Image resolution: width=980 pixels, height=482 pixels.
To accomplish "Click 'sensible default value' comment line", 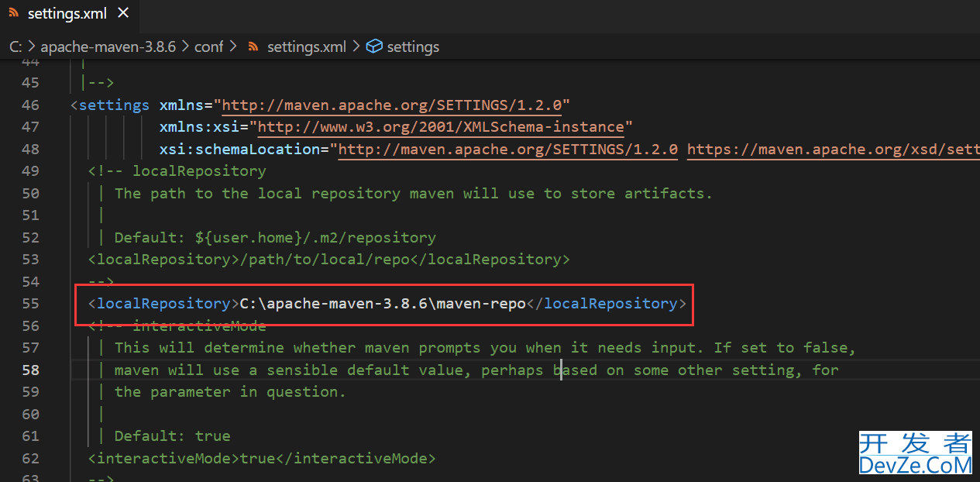I will pyautogui.click(x=476, y=370).
